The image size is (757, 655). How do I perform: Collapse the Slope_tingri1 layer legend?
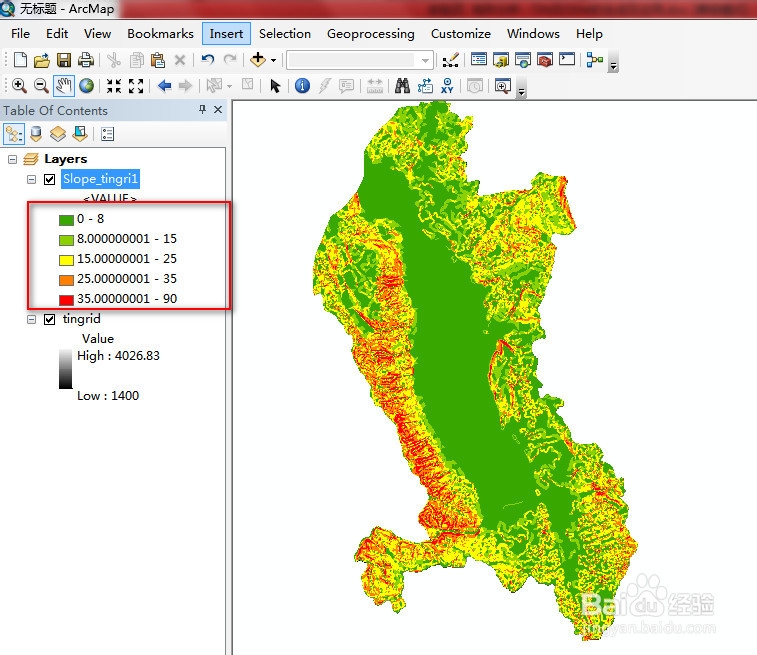click(31, 180)
